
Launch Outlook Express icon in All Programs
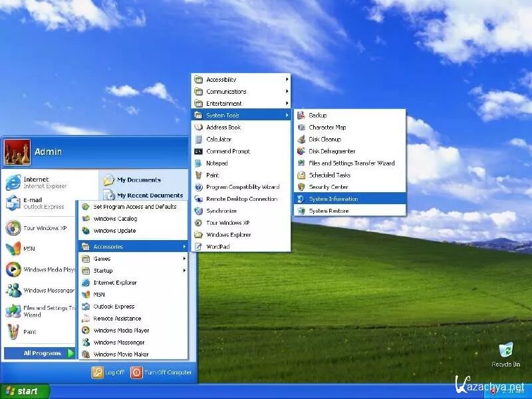(86, 307)
